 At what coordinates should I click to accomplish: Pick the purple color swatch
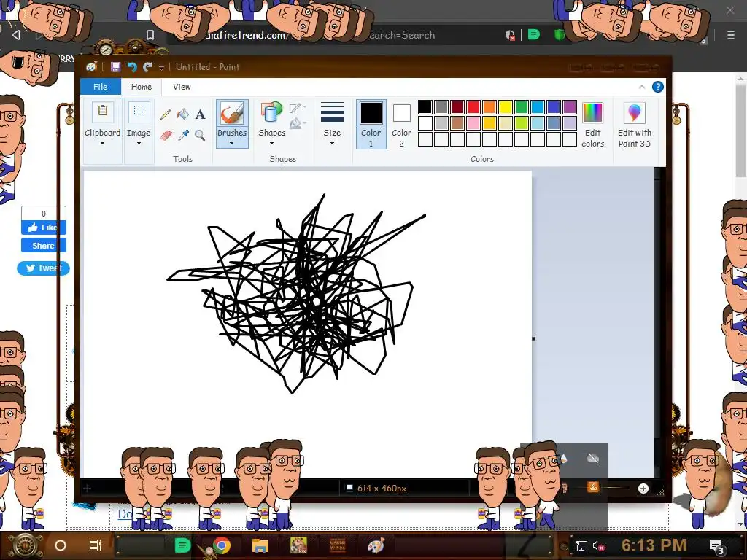[x=569, y=107]
